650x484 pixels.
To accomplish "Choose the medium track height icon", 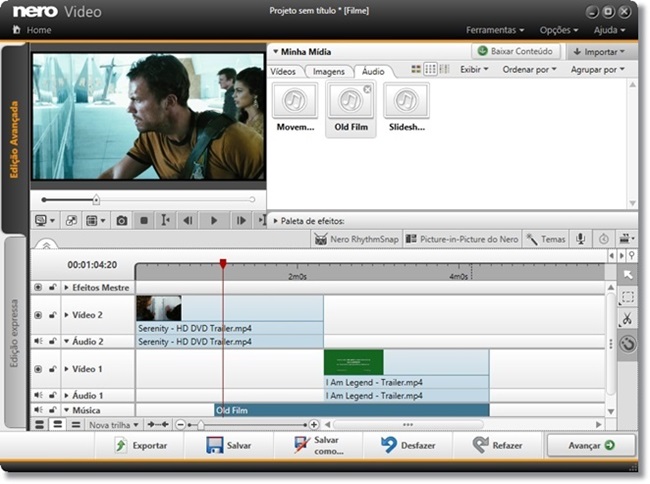I will point(57,425).
